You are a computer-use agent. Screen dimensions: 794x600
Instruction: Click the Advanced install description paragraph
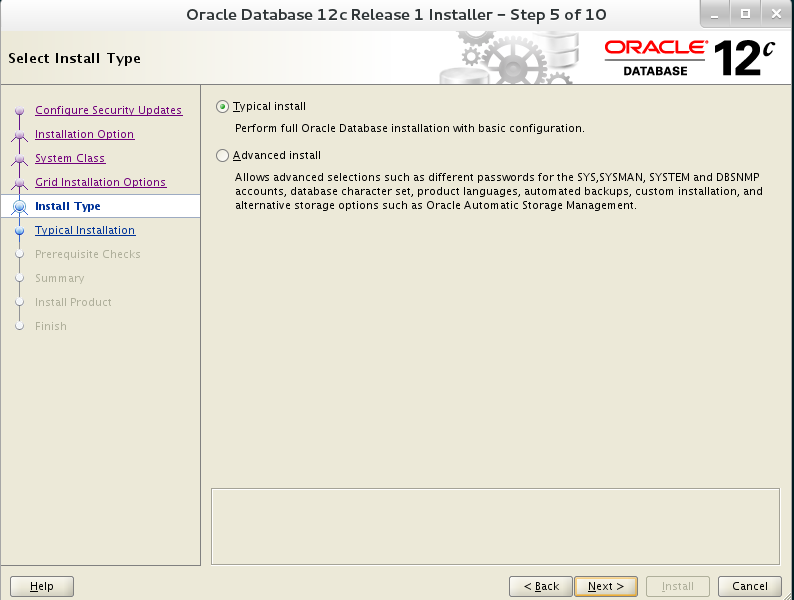tap(499, 191)
